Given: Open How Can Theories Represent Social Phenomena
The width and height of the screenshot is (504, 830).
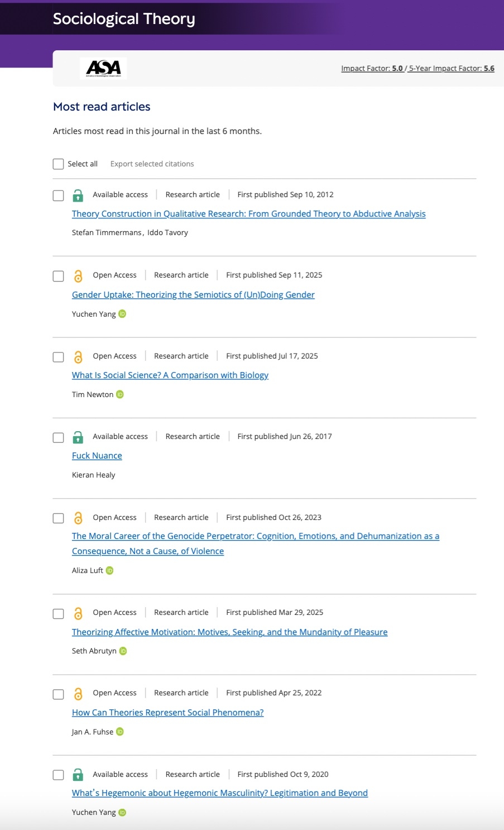Looking at the screenshot, I should [x=167, y=713].
